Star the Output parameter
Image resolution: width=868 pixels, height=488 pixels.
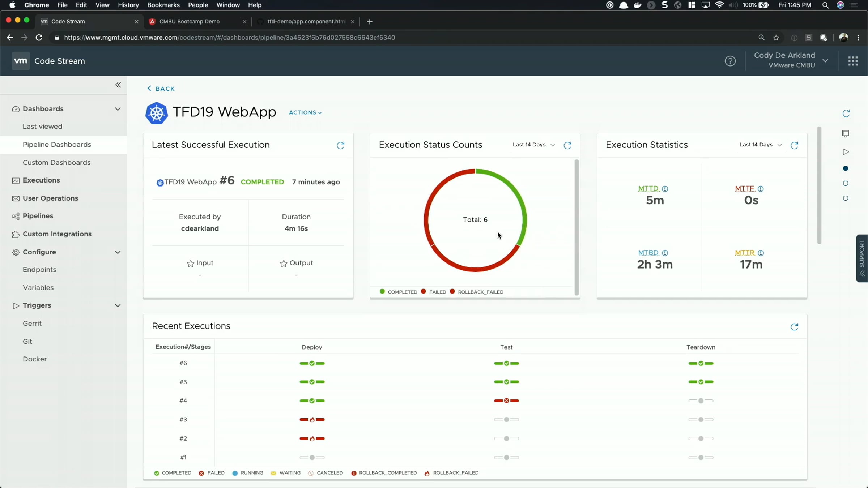click(x=284, y=264)
